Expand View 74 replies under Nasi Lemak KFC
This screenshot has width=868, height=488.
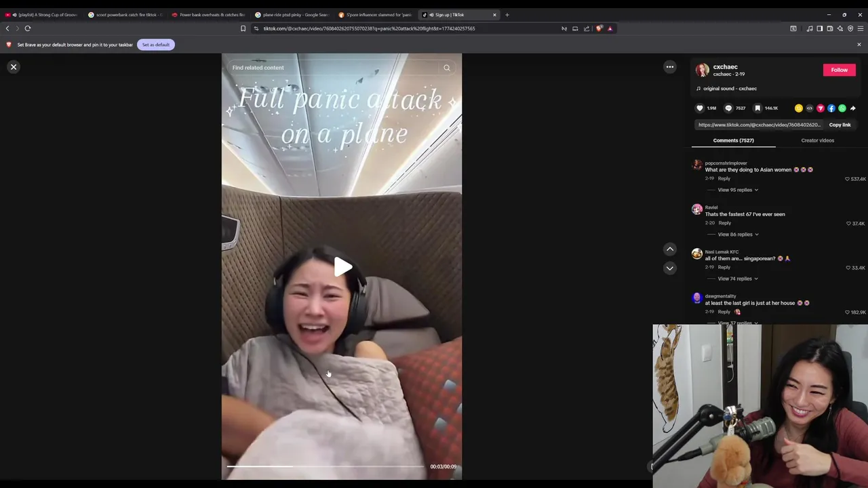[738, 279]
